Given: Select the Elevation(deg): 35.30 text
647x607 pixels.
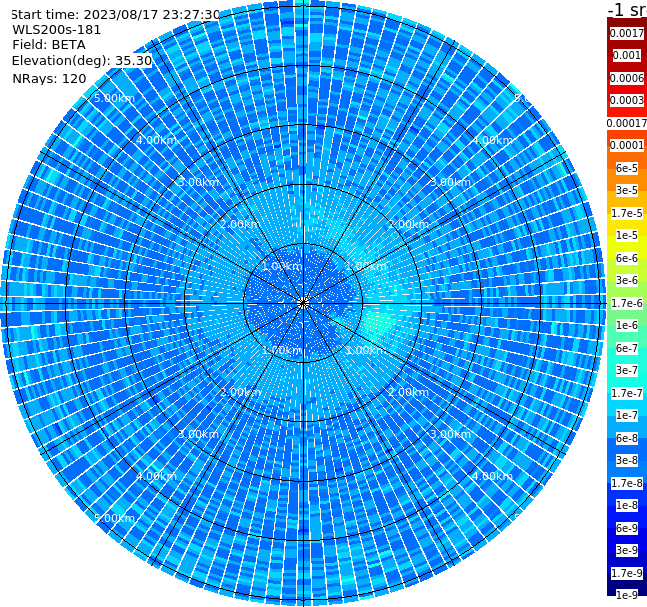Looking at the screenshot, I should click(82, 61).
